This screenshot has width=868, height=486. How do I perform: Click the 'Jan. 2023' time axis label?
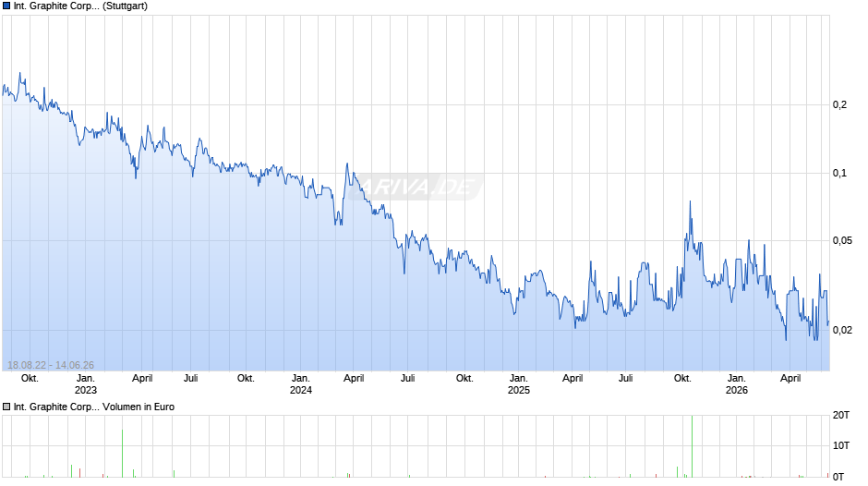pos(86,384)
